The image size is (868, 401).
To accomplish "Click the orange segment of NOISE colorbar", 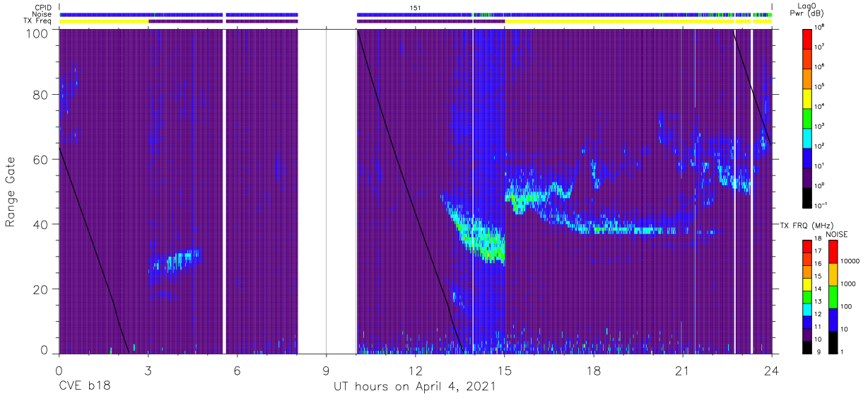I will click(833, 274).
